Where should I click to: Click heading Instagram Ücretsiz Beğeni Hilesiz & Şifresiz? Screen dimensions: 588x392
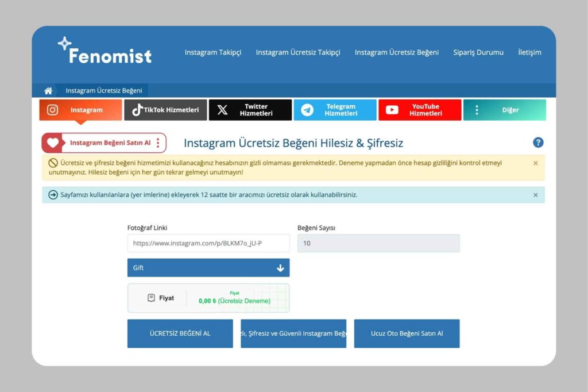click(293, 143)
